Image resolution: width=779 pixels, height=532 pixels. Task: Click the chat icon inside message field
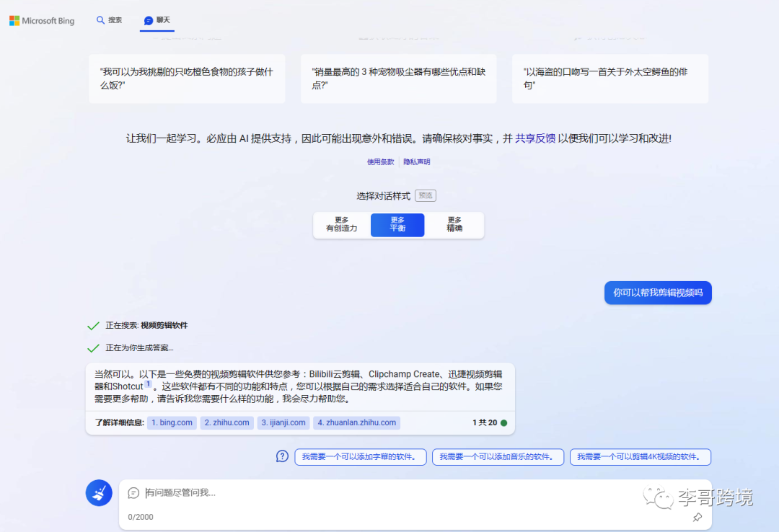point(133,493)
